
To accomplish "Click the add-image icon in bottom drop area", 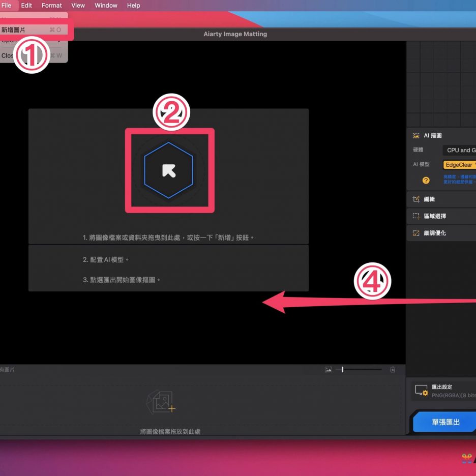I will 161,403.
